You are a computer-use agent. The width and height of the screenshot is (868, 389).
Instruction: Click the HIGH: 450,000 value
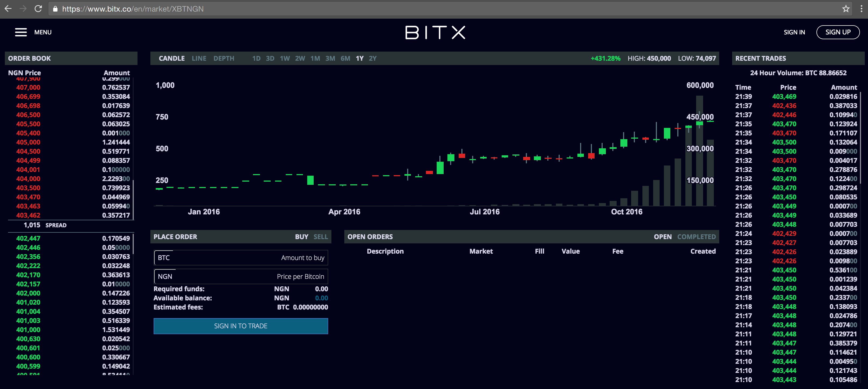(x=649, y=58)
